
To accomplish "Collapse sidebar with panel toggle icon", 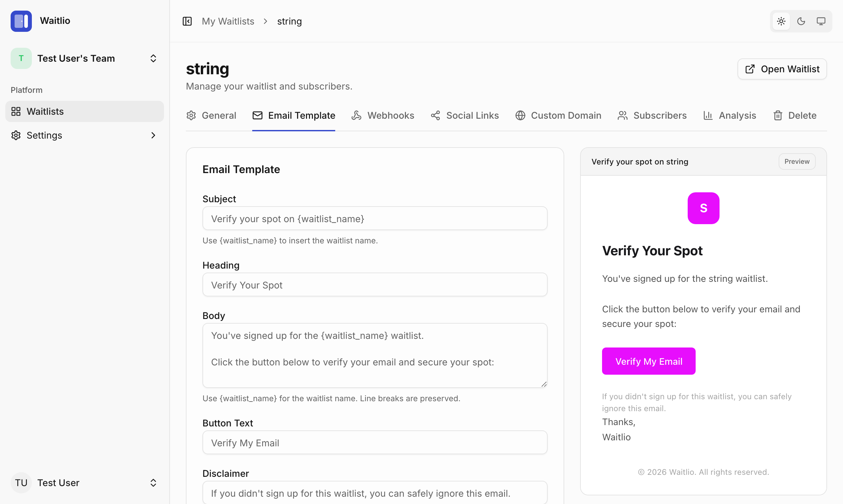I will click(187, 22).
